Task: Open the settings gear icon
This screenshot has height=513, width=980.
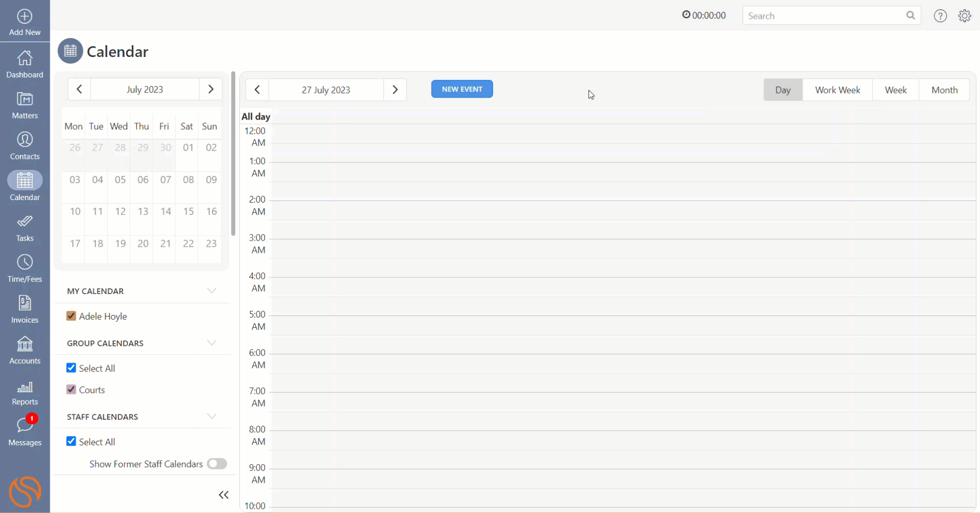Action: [965, 16]
